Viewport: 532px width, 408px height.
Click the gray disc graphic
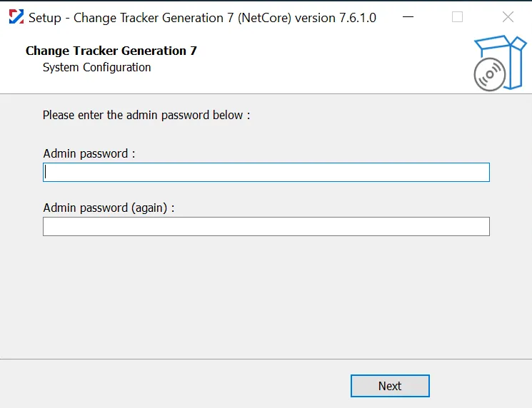point(490,75)
